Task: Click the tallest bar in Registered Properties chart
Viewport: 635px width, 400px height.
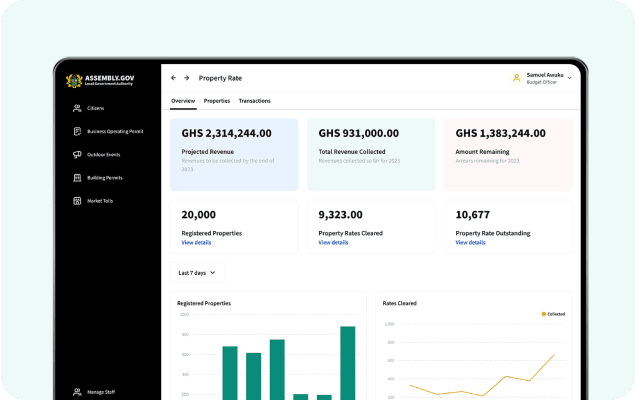Action: click(347, 363)
